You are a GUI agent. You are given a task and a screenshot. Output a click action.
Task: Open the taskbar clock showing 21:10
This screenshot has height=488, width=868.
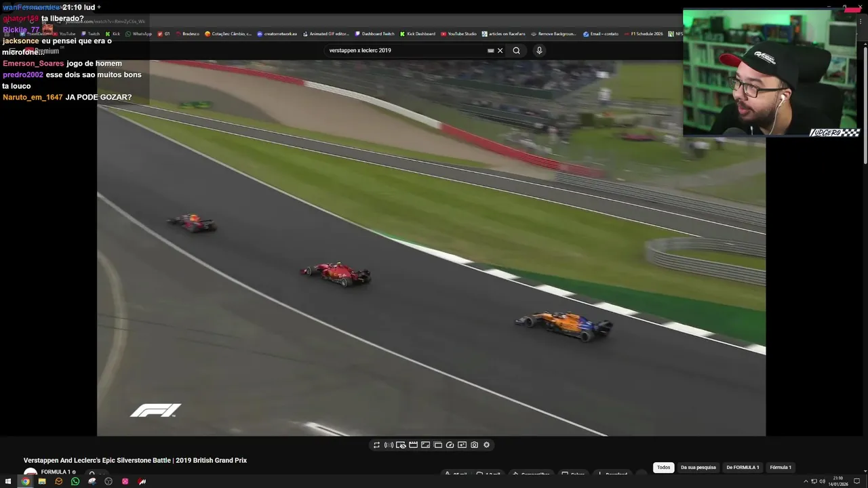pyautogui.click(x=838, y=481)
